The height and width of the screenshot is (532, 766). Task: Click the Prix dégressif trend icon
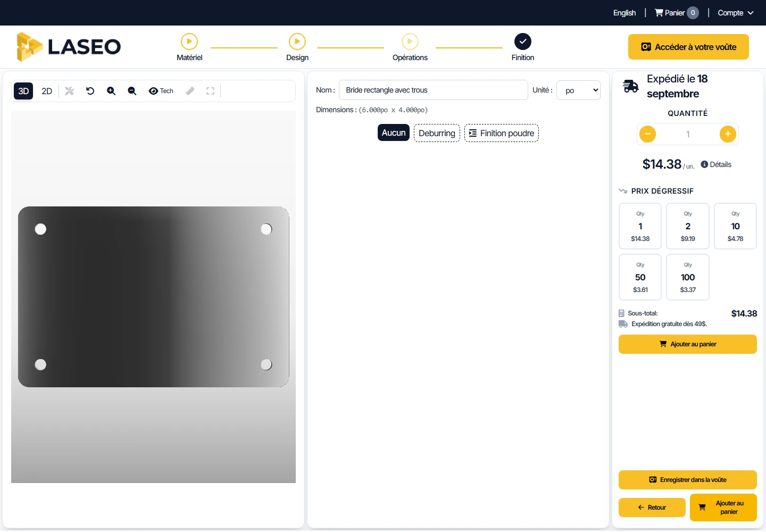click(623, 191)
